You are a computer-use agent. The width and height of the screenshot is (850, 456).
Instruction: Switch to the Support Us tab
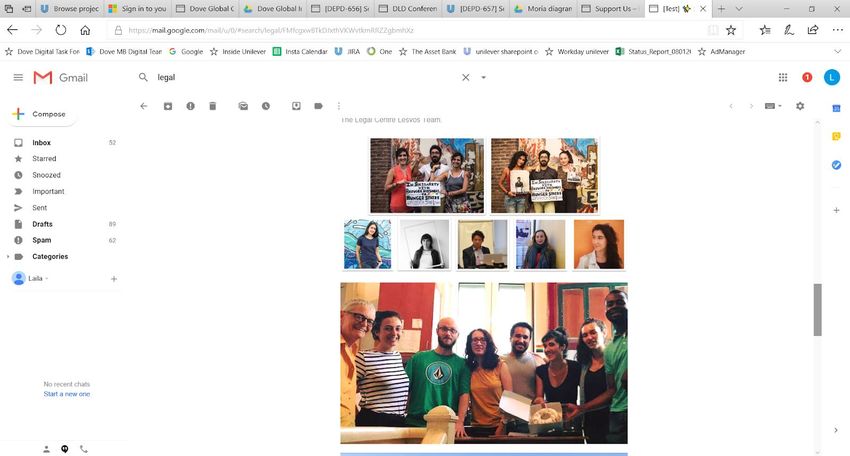(611, 9)
